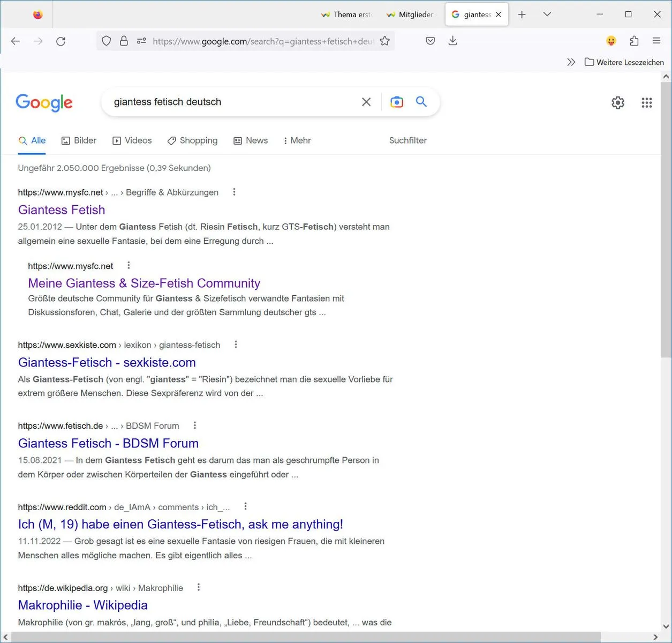Screen dimensions: 672x643
Task: Open options menu for the sexkiste.com result
Action: point(236,345)
